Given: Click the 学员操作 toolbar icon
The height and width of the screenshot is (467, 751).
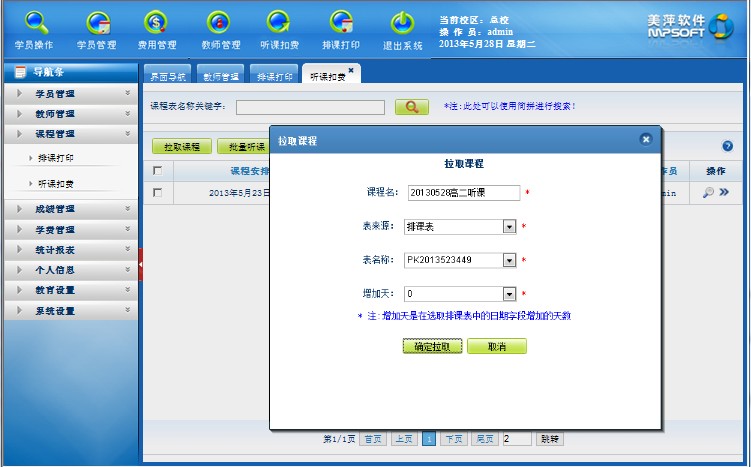Looking at the screenshot, I should tap(35, 23).
